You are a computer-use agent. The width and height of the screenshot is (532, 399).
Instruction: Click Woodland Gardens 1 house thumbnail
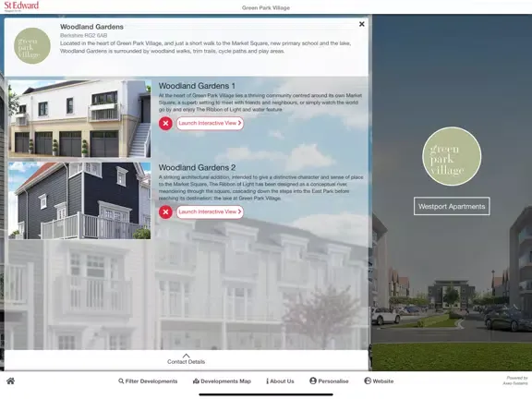(x=79, y=119)
